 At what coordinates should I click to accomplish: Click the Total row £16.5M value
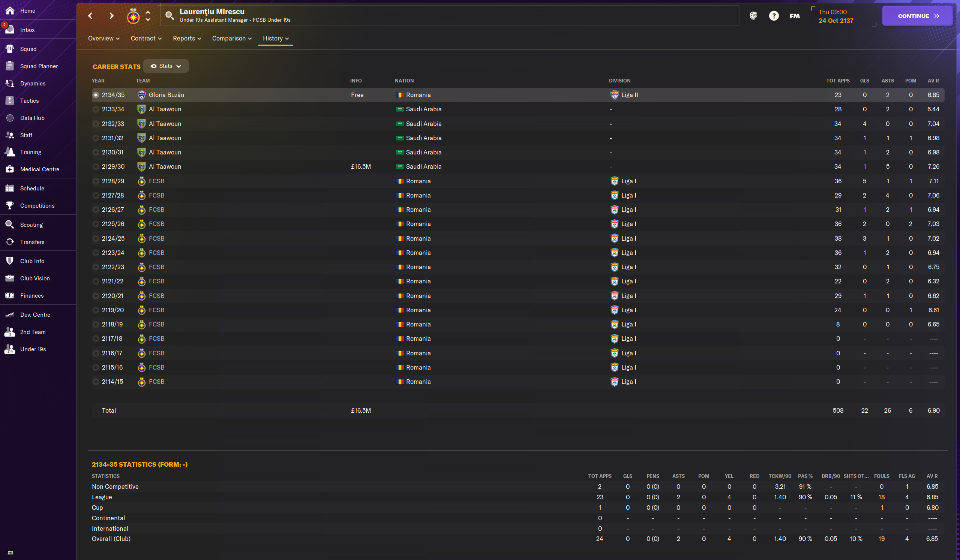360,410
